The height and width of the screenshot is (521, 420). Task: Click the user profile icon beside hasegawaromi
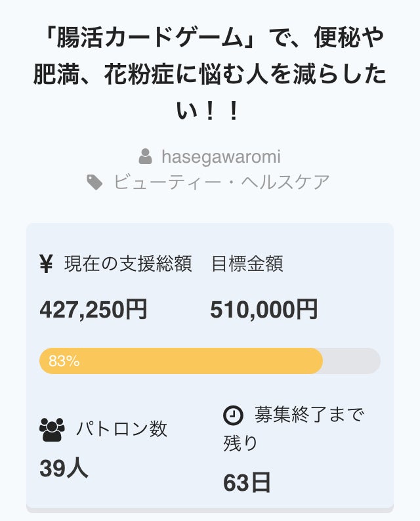[x=146, y=157]
